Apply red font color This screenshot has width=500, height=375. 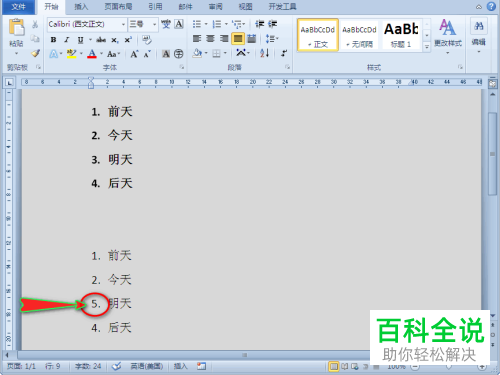click(92, 54)
